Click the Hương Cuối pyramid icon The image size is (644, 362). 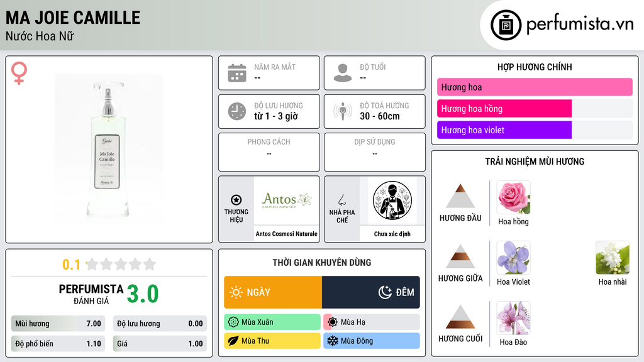460,317
